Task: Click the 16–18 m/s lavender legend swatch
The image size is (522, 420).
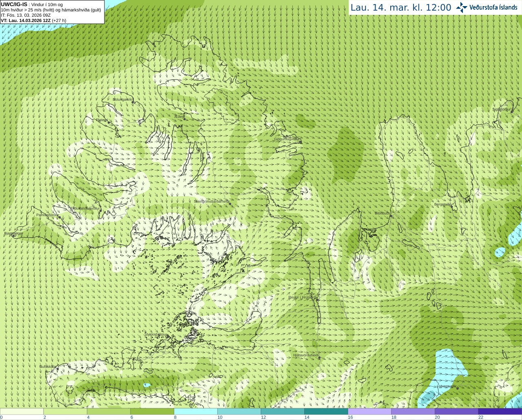Action: (370, 411)
